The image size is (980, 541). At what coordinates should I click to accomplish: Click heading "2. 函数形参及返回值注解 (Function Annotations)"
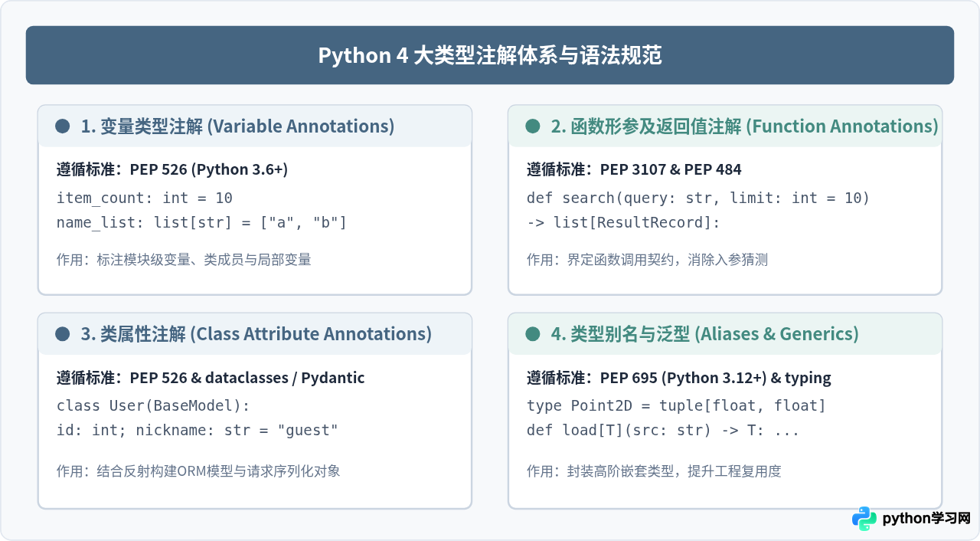point(745,126)
